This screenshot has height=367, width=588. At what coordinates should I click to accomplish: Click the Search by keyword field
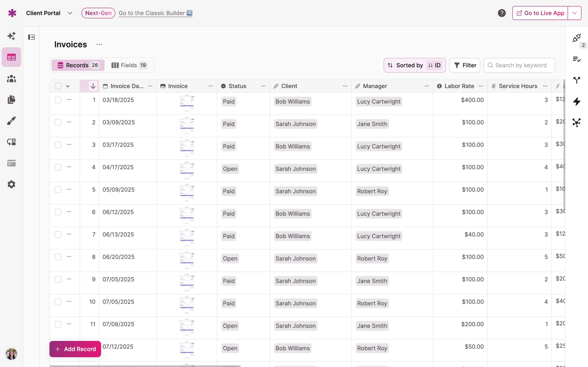click(519, 65)
